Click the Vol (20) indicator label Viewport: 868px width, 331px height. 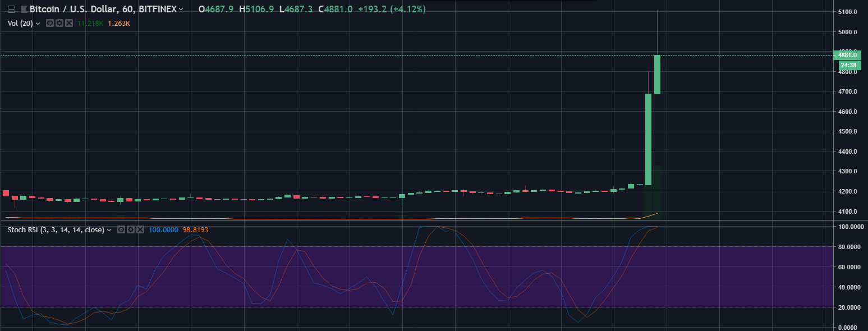coord(20,24)
